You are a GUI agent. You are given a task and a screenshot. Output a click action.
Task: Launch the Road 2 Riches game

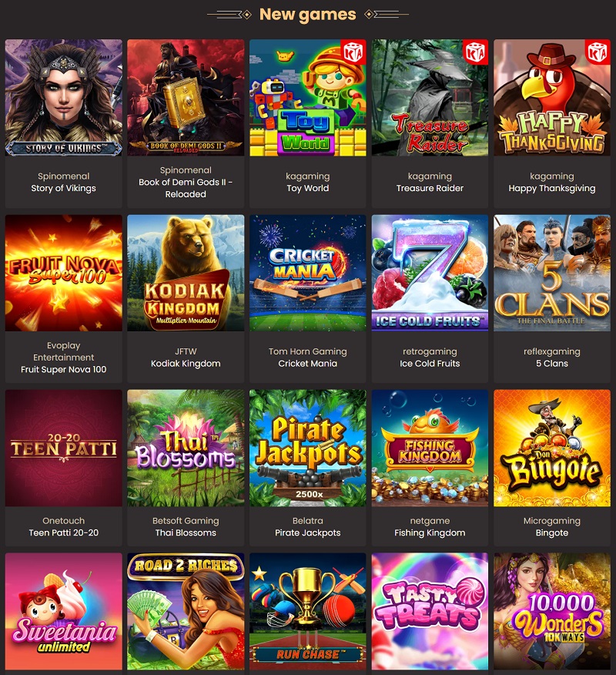click(x=186, y=611)
